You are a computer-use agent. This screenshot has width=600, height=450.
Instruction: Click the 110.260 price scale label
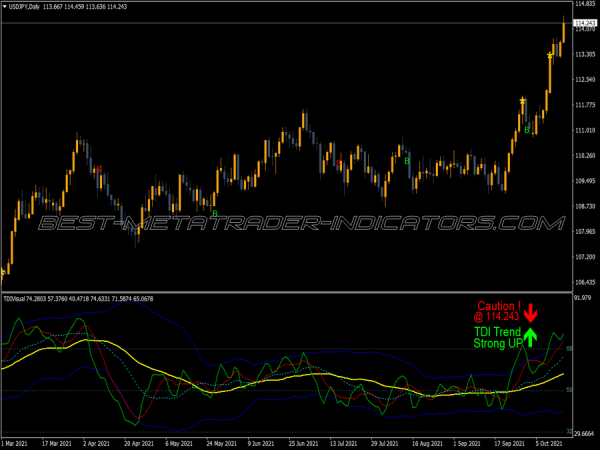pyautogui.click(x=584, y=156)
